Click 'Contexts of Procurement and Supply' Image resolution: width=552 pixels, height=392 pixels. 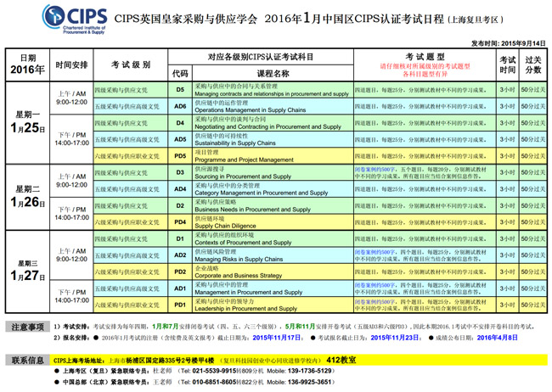243,243
